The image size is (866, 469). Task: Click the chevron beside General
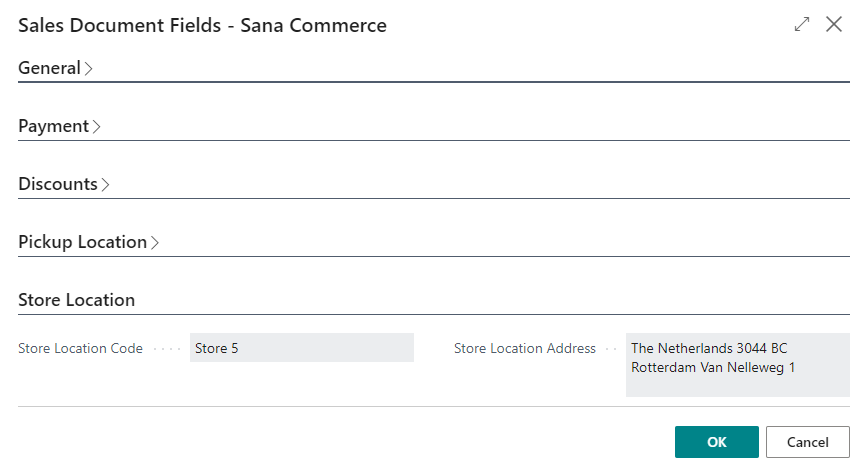88,68
